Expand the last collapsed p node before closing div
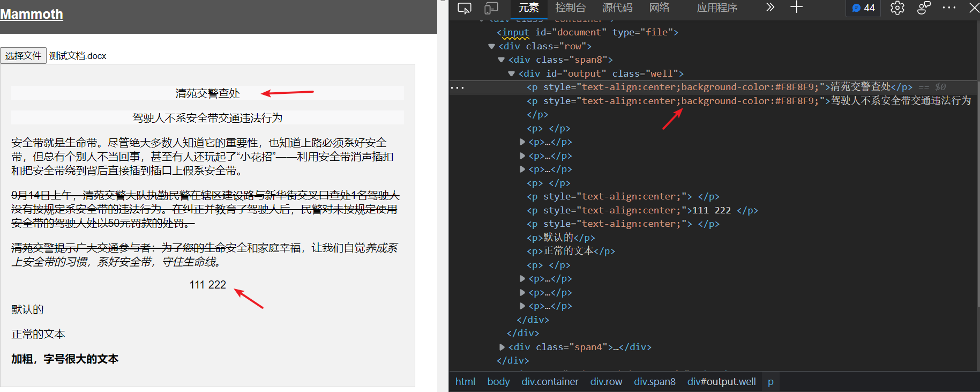 [522, 306]
